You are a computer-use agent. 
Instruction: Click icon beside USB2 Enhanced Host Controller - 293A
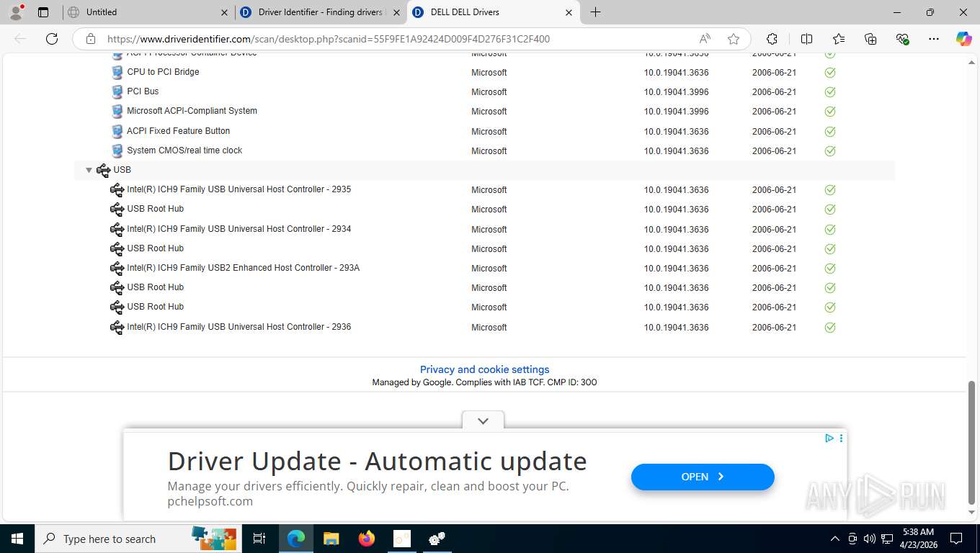117,268
